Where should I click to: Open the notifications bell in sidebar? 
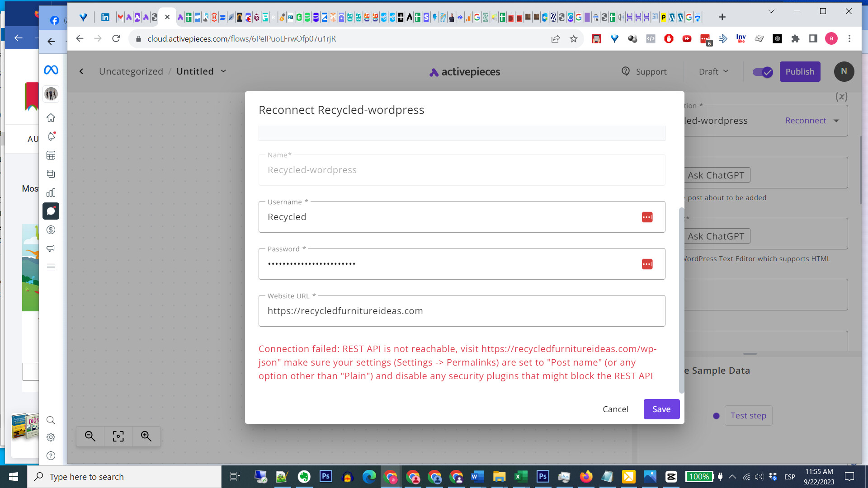tap(51, 136)
